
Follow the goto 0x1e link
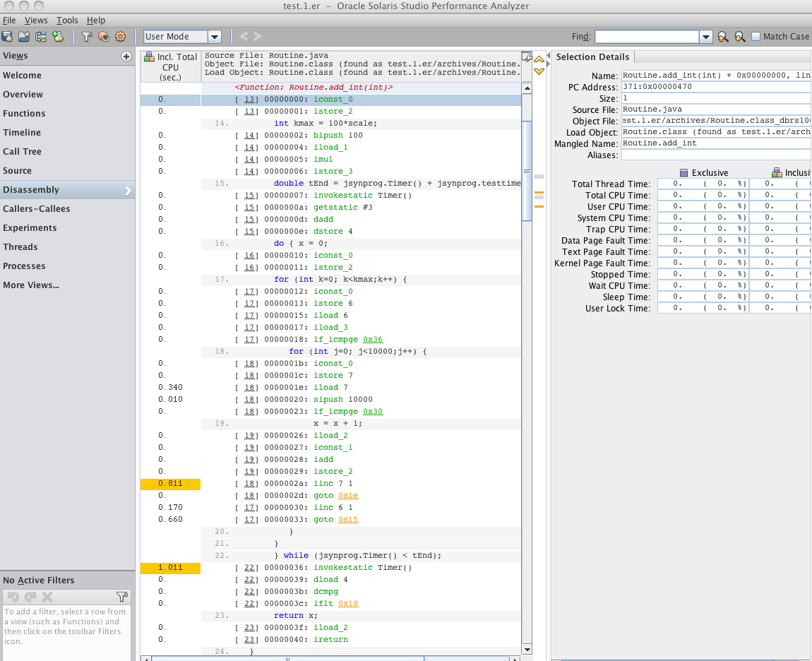click(348, 495)
